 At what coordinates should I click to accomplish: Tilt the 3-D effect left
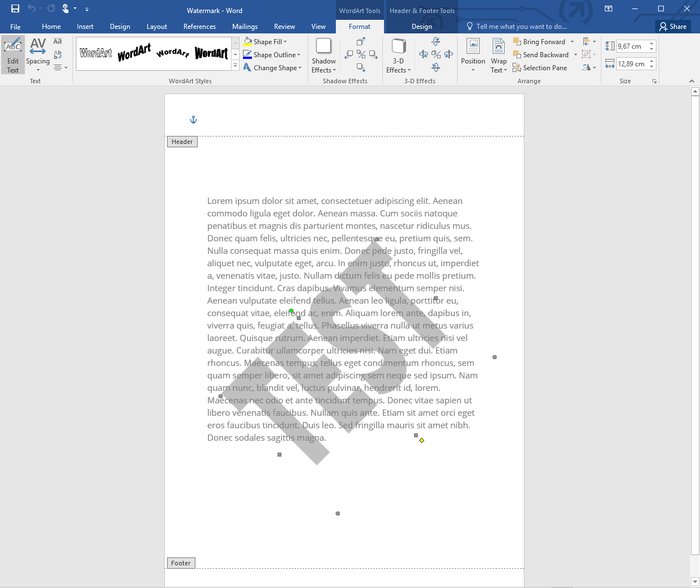click(x=424, y=54)
